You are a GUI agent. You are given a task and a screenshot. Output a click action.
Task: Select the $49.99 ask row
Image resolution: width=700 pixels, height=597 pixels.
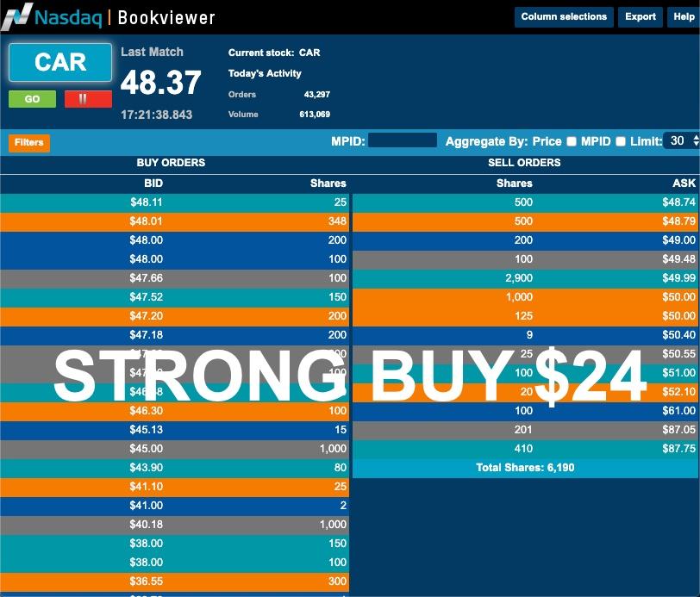point(527,278)
